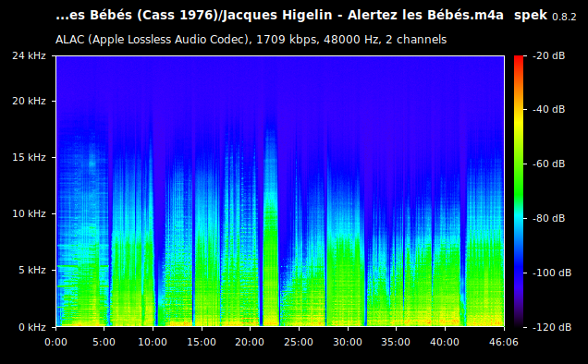Click the '24 kHz' frequency axis label
Screen dimensions: 588x364
pos(29,55)
